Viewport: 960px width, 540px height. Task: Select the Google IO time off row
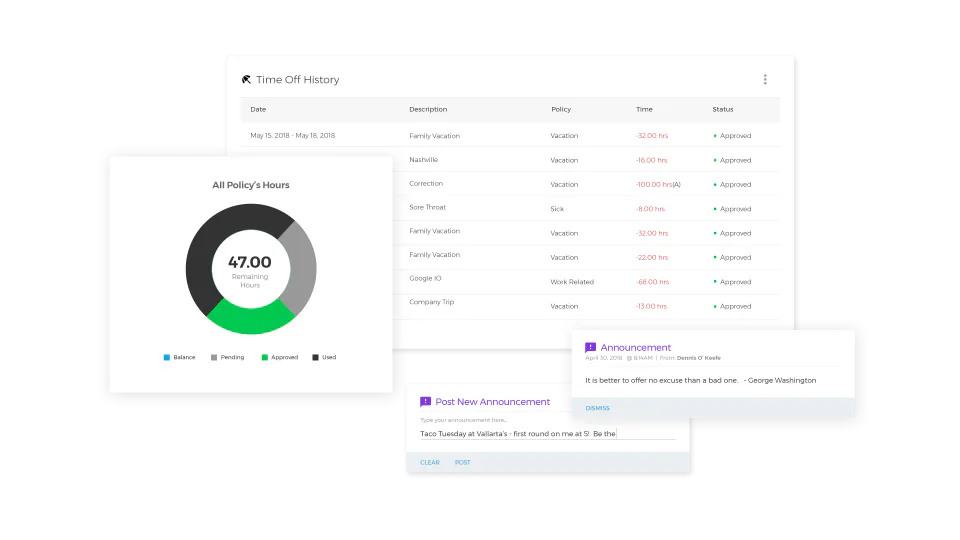pyautogui.click(x=587, y=282)
